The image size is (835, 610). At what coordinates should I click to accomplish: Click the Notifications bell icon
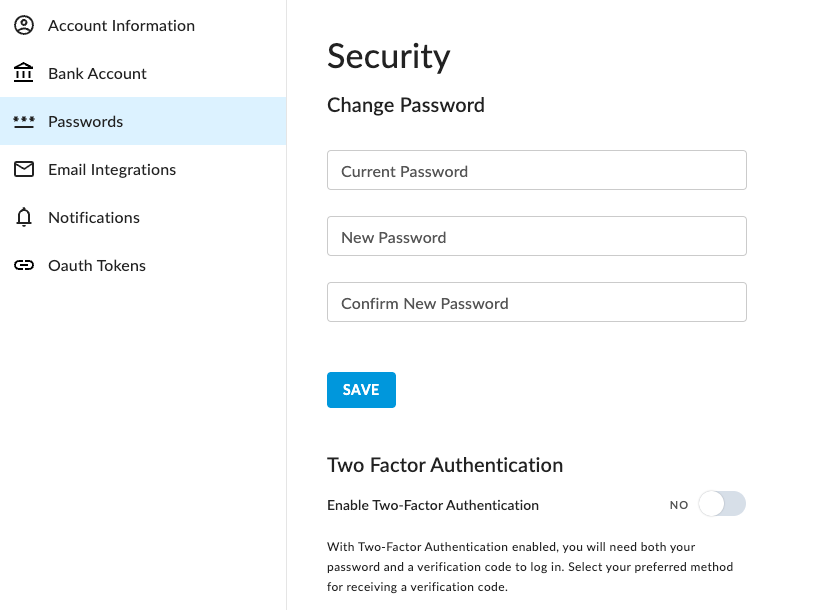[24, 217]
